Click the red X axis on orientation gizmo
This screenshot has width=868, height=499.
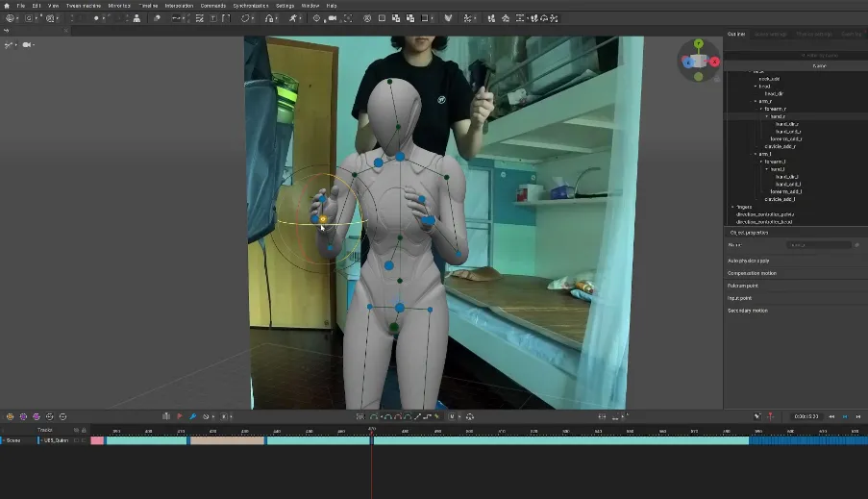click(x=714, y=62)
